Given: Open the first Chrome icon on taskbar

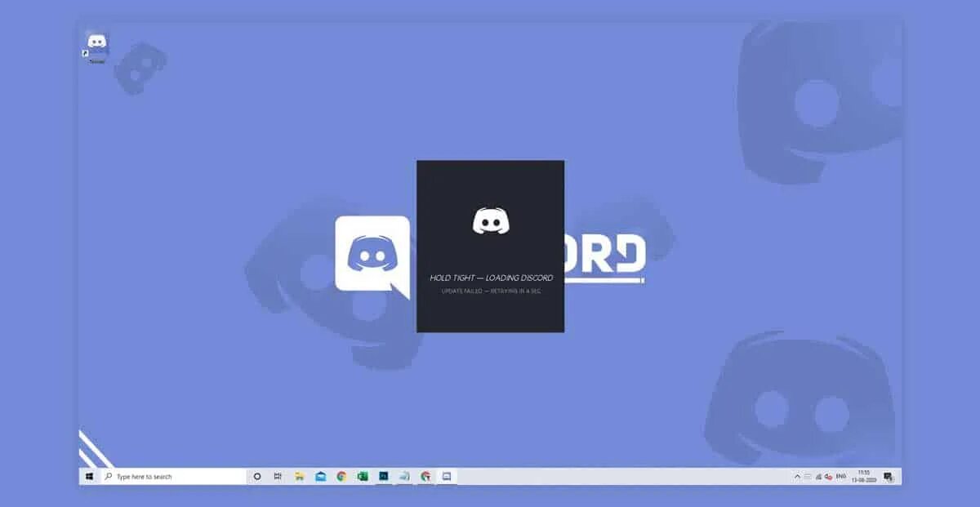Looking at the screenshot, I should [x=341, y=476].
